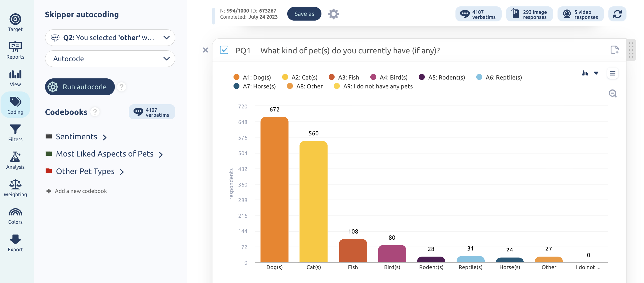
Task: Toggle A7: Horse(s) legend series
Action: coord(254,86)
